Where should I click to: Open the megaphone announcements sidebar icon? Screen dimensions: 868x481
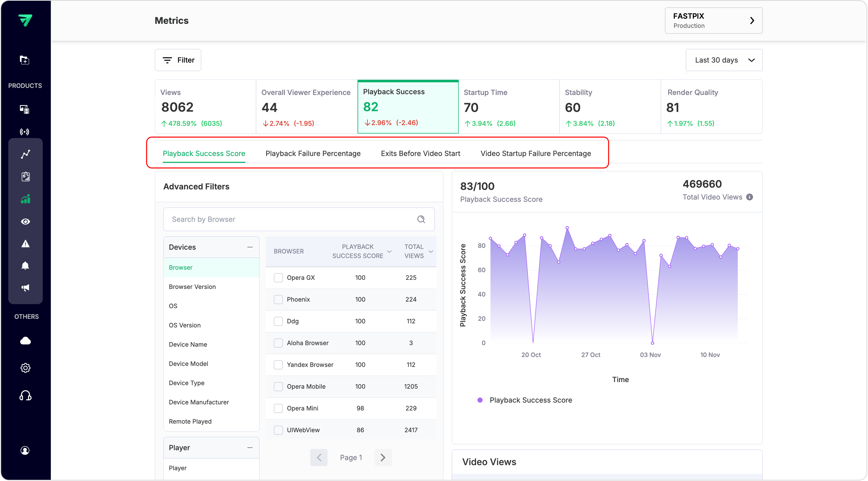click(x=25, y=287)
